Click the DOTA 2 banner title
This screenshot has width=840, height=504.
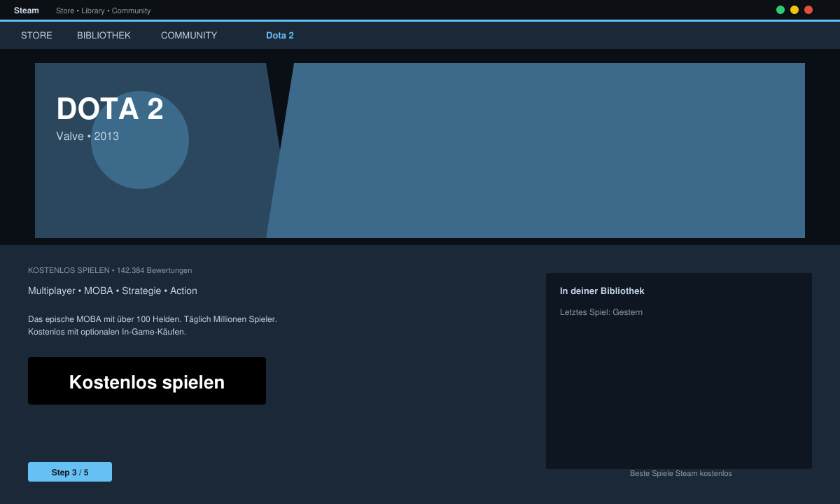(x=110, y=109)
